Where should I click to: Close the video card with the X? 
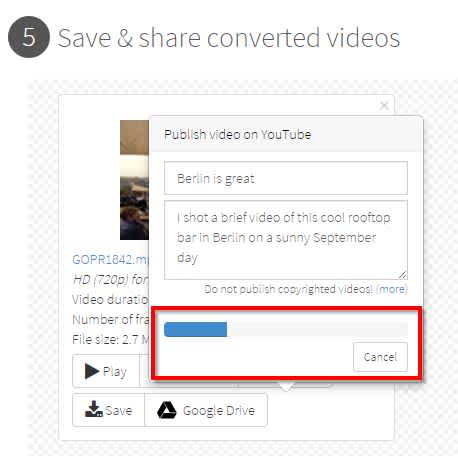point(384,106)
